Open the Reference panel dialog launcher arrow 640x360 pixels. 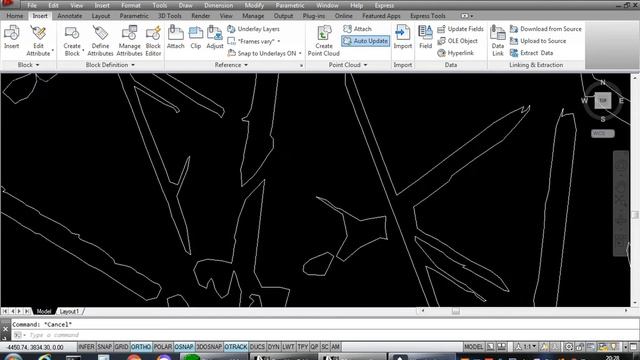(x=301, y=65)
